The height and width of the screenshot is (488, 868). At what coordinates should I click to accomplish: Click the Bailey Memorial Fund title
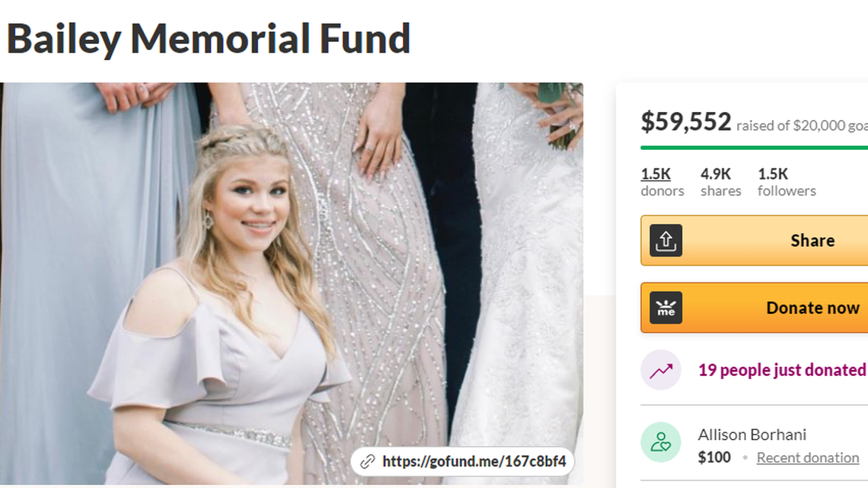[208, 39]
